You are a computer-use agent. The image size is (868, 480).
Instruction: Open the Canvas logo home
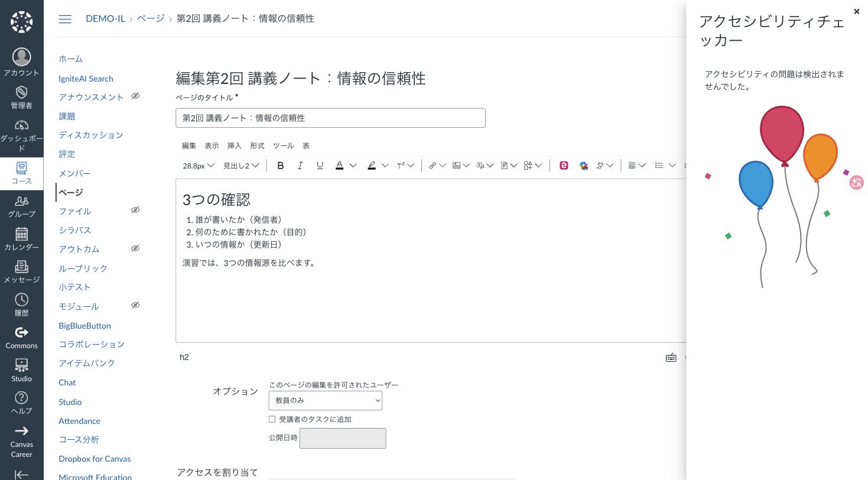click(21, 22)
